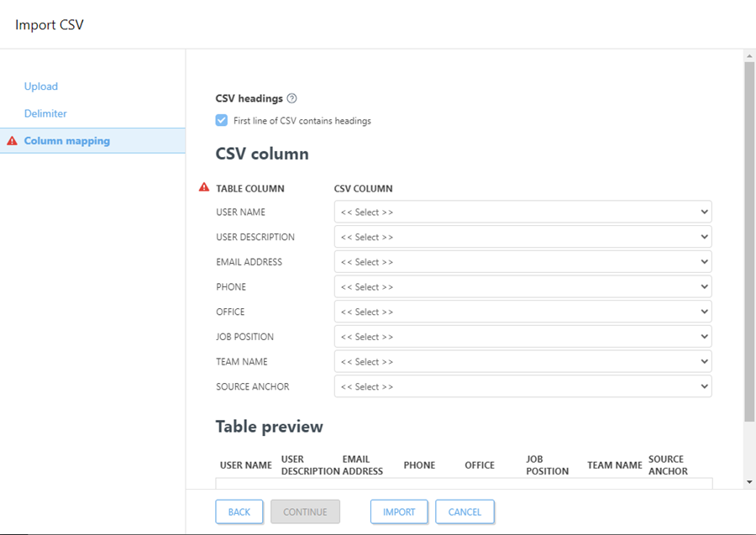
Task: Switch to the Upload step
Action: (40, 86)
